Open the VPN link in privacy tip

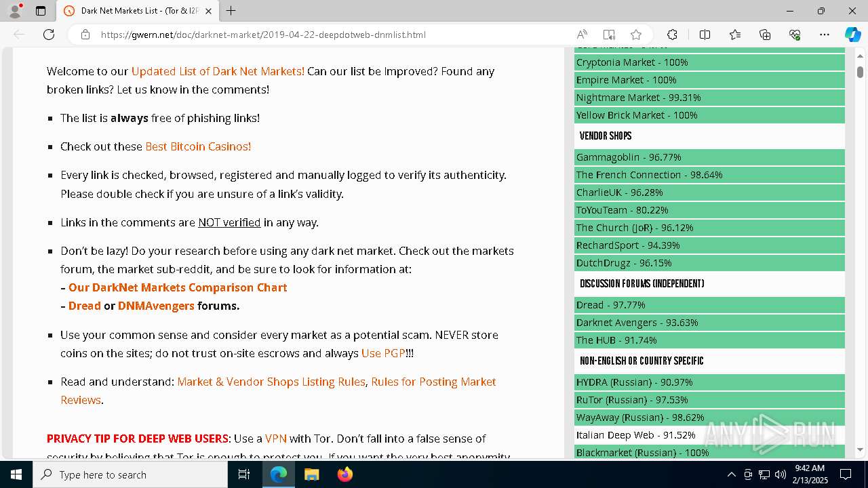(x=276, y=439)
